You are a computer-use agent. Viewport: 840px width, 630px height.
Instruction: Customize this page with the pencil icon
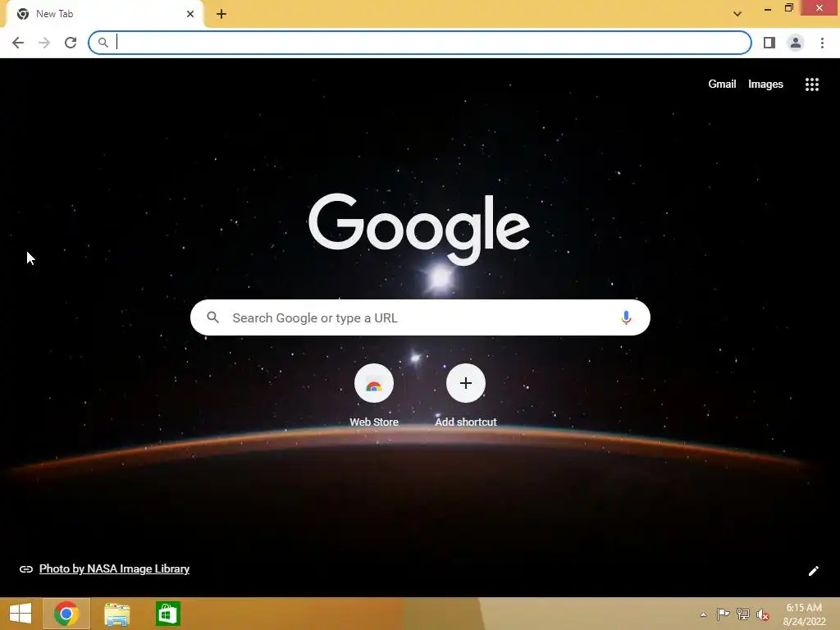(x=813, y=571)
